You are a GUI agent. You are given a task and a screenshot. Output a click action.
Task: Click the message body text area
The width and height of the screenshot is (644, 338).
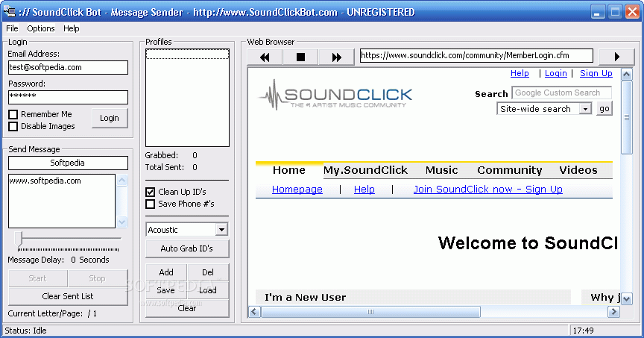pos(62,201)
